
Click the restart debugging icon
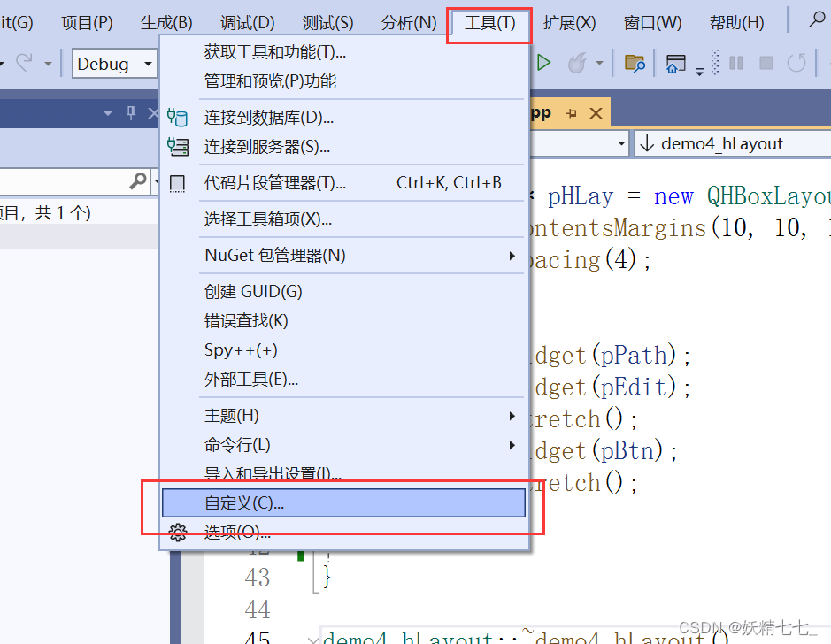click(x=796, y=63)
